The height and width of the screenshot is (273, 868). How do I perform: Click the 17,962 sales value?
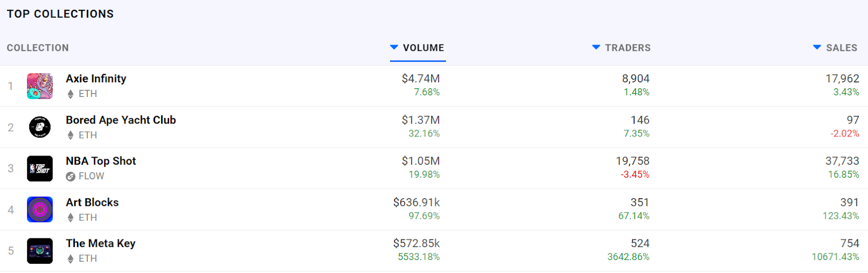[843, 79]
